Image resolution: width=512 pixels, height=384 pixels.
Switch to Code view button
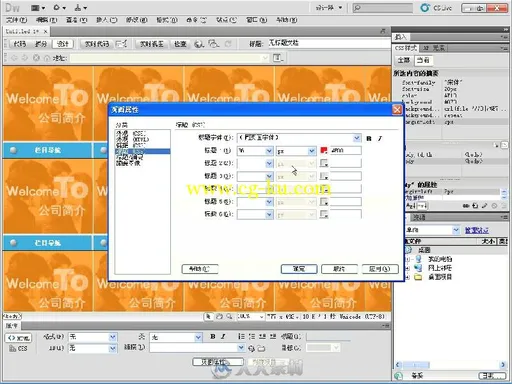coord(19,44)
